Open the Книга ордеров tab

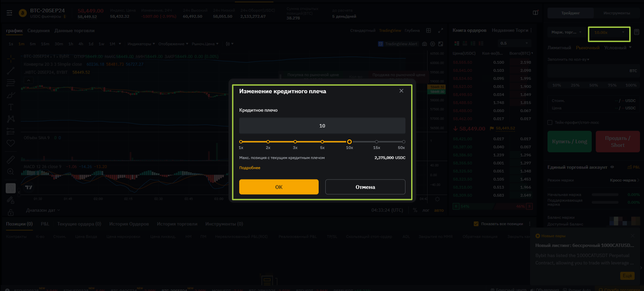click(x=469, y=31)
